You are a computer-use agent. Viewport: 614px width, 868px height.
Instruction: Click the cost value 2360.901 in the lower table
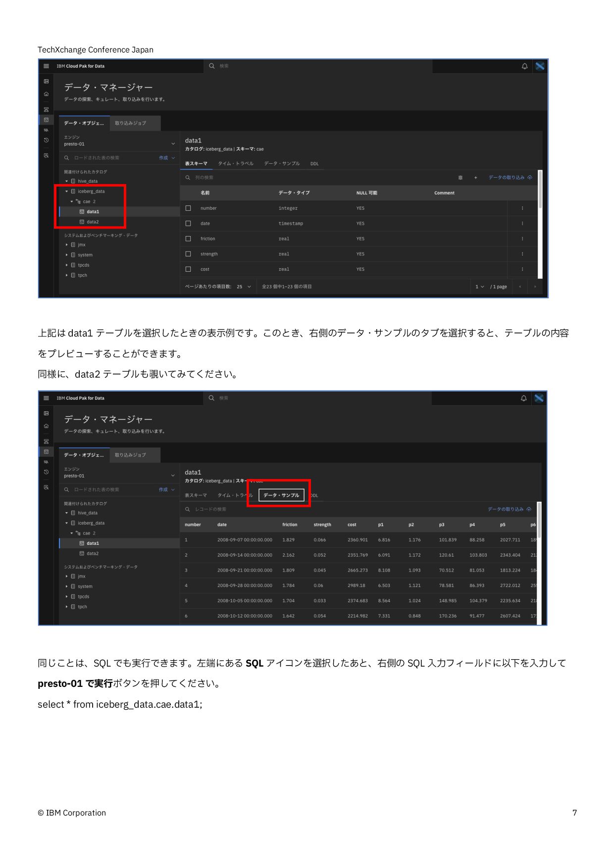(358, 540)
